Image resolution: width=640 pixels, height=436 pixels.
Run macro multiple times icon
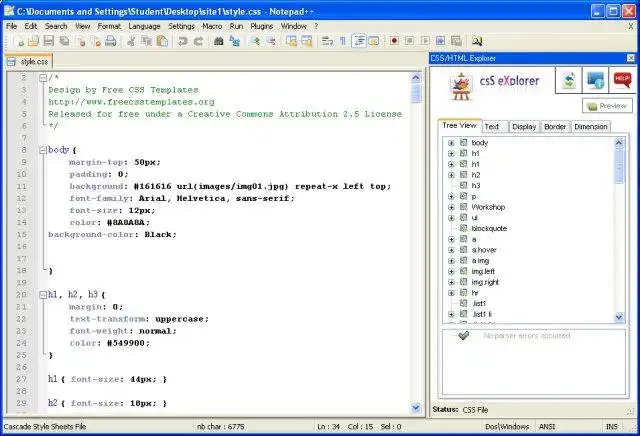point(441,41)
